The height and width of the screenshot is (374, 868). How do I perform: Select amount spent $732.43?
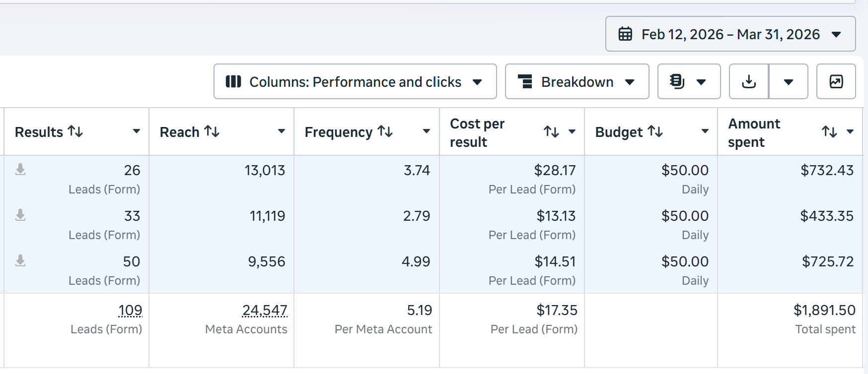[x=827, y=170]
